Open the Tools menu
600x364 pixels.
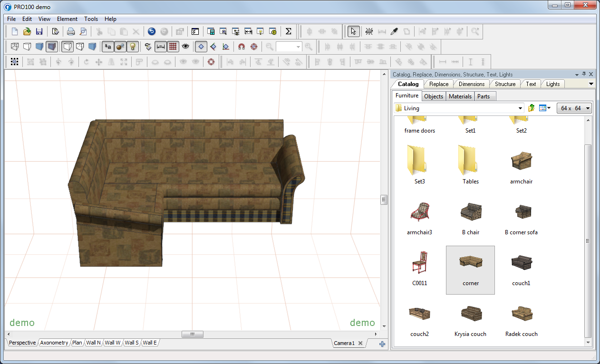click(91, 19)
